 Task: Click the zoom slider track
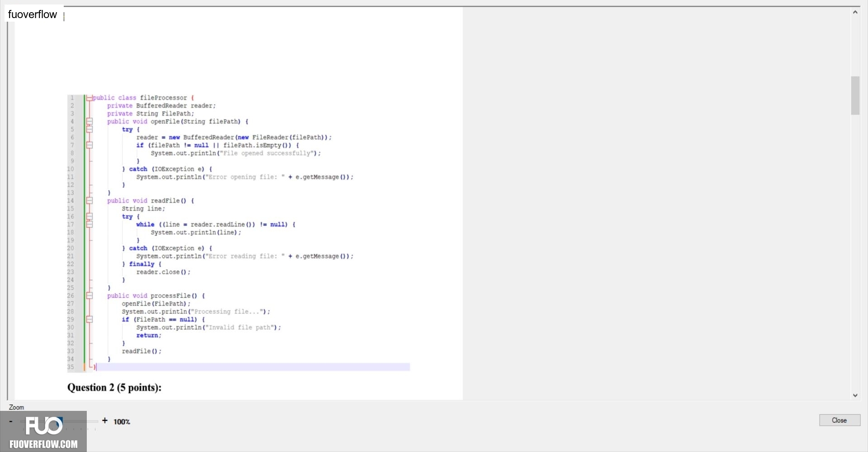(59, 421)
